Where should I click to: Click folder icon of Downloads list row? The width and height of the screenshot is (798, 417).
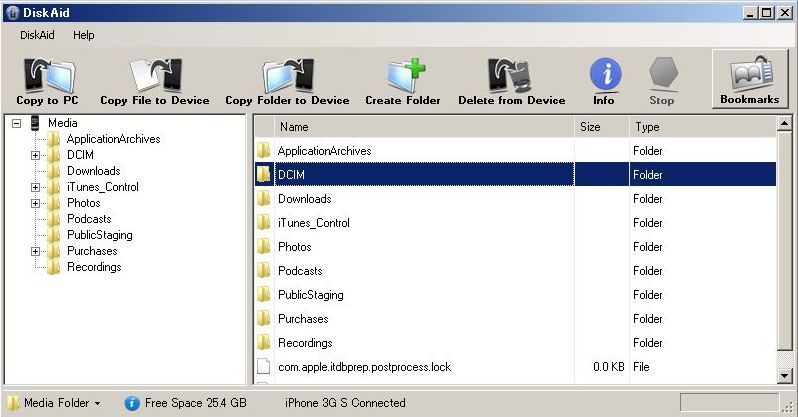[x=263, y=199]
